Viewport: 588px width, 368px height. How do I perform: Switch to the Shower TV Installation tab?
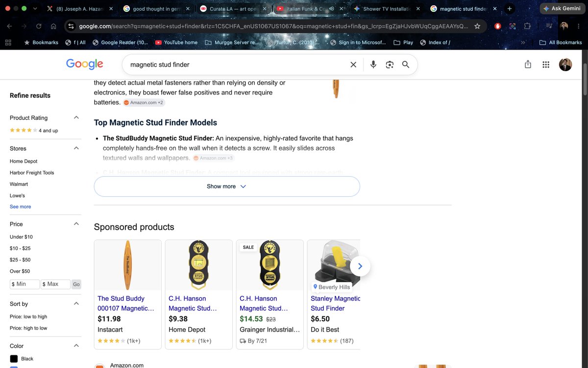pyautogui.click(x=386, y=9)
